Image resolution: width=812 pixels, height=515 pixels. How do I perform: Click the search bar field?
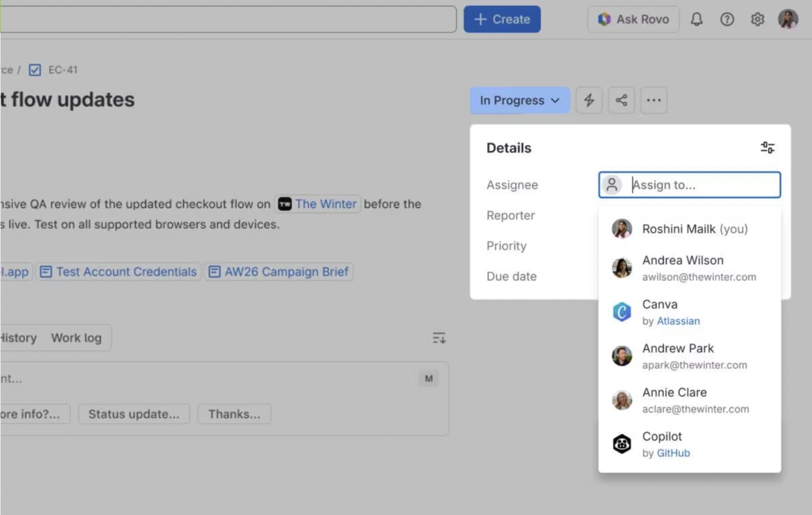[228, 19]
